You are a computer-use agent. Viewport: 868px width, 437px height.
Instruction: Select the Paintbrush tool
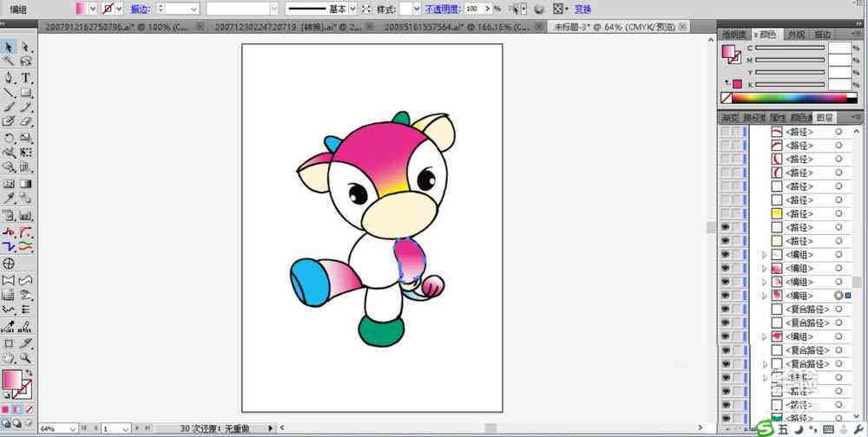point(9,107)
